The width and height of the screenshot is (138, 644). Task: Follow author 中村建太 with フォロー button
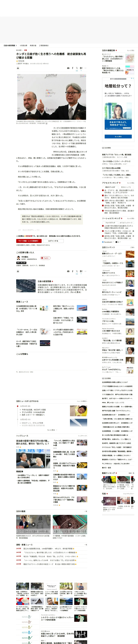point(45,258)
